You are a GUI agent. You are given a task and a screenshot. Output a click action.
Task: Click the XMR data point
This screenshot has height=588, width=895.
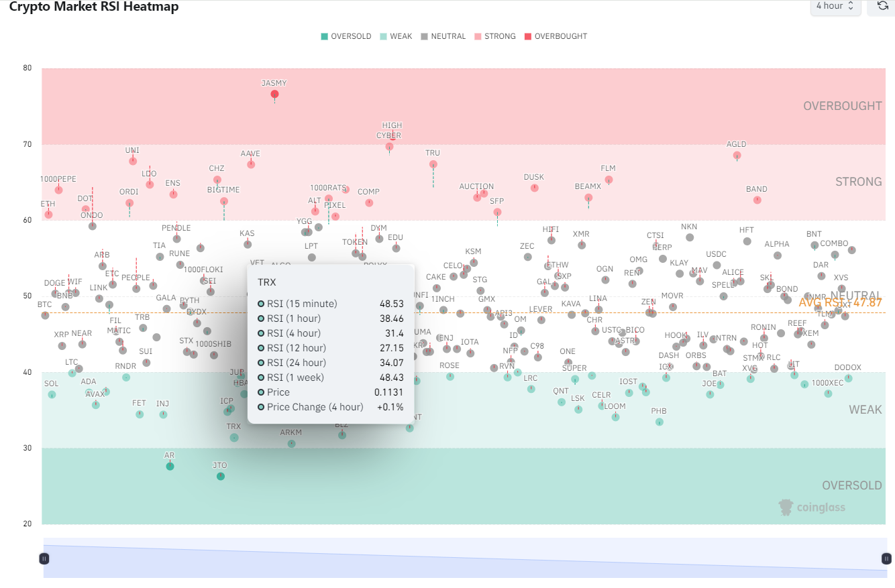[x=582, y=245]
